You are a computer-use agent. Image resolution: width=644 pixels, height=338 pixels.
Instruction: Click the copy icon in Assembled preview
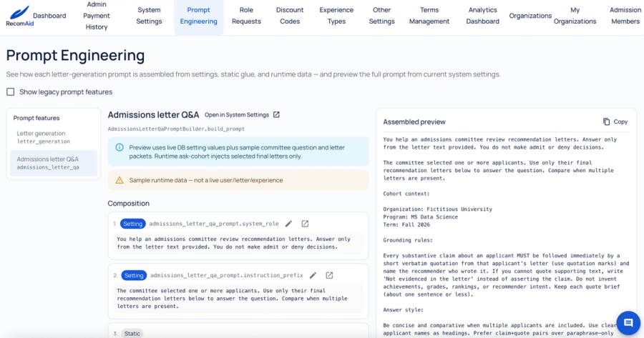pyautogui.click(x=606, y=121)
